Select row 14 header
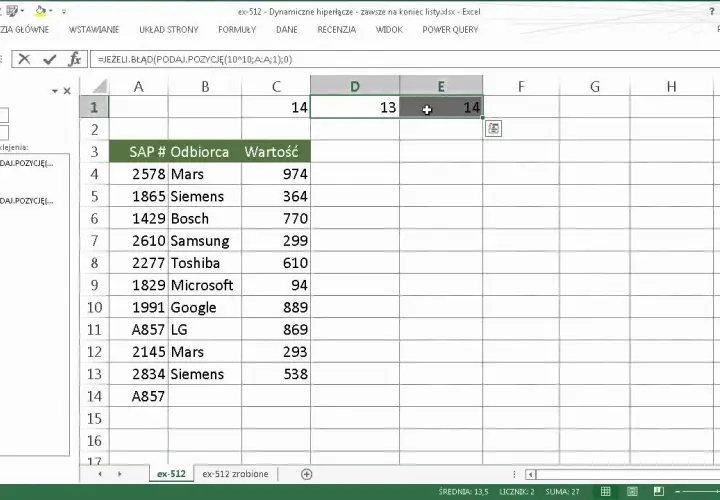Screen dimensions: 720x500 tap(94, 396)
